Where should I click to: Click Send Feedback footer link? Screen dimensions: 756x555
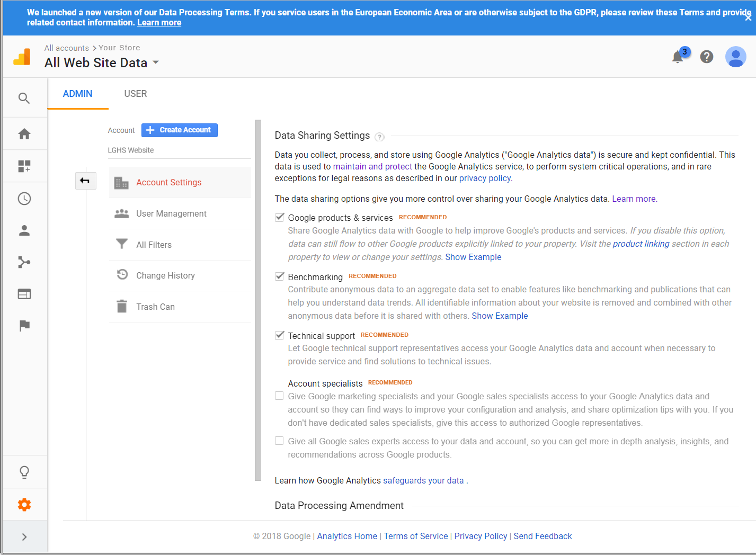pyautogui.click(x=542, y=536)
